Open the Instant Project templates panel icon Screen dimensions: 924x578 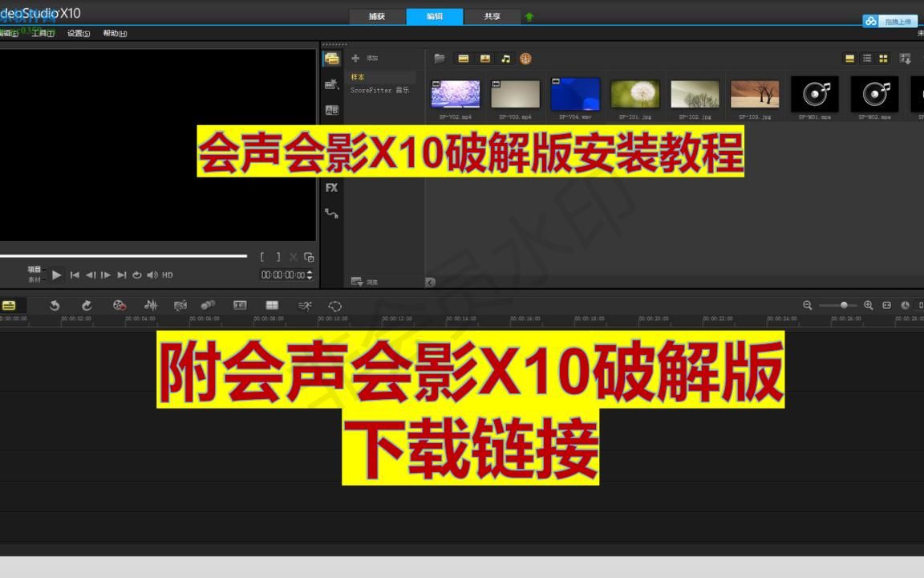click(x=332, y=84)
